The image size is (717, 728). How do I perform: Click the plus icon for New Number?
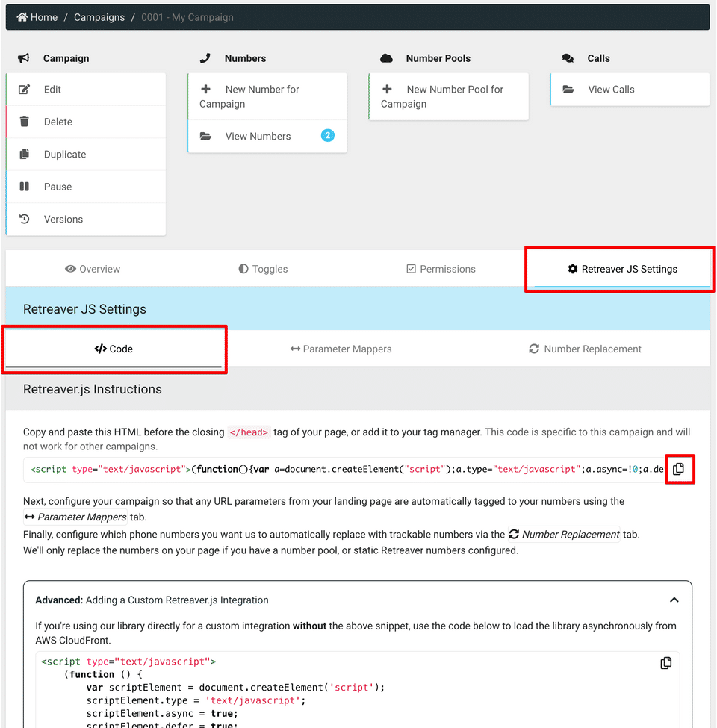(x=205, y=89)
